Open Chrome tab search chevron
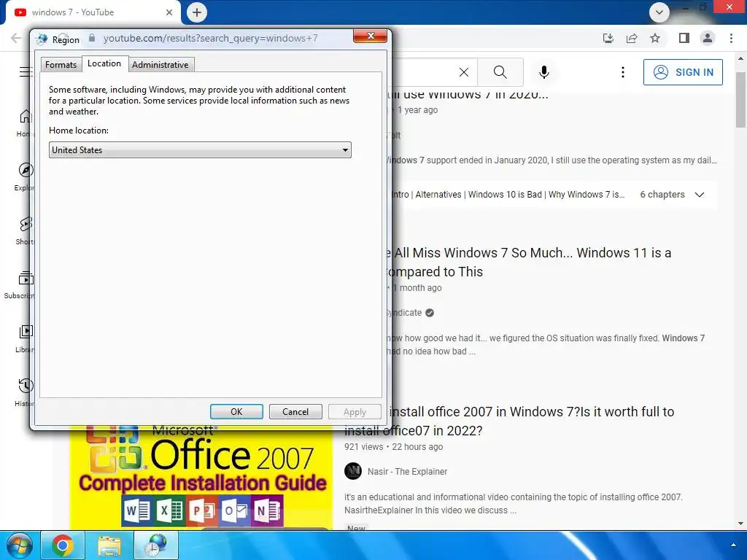The image size is (747, 560). click(659, 12)
